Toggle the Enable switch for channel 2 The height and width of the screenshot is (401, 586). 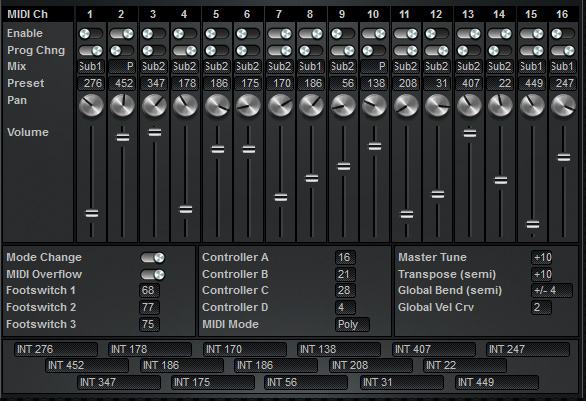point(122,34)
